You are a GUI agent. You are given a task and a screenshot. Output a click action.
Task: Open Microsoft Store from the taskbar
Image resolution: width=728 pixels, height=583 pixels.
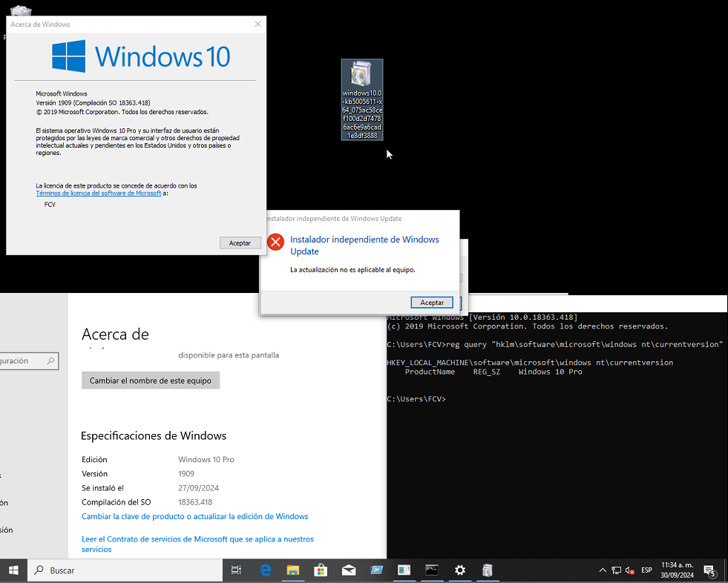[321, 570]
